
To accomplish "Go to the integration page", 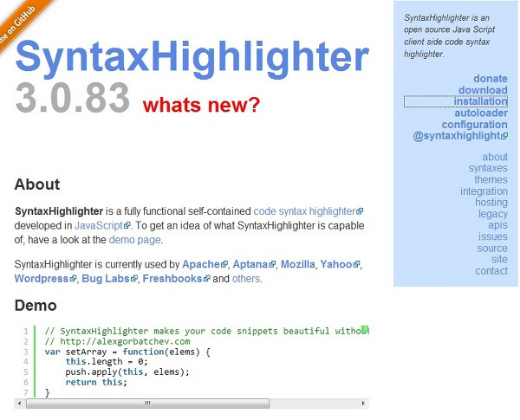I will [484, 191].
